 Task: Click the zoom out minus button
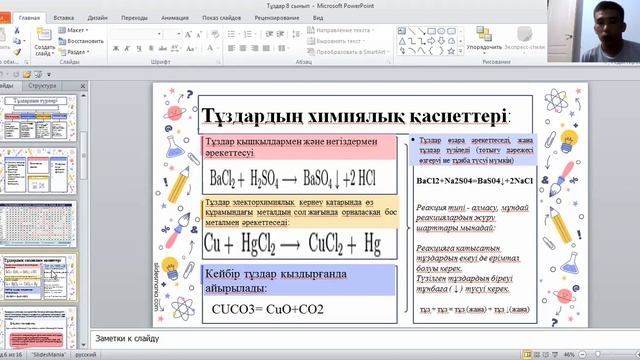(x=582, y=355)
